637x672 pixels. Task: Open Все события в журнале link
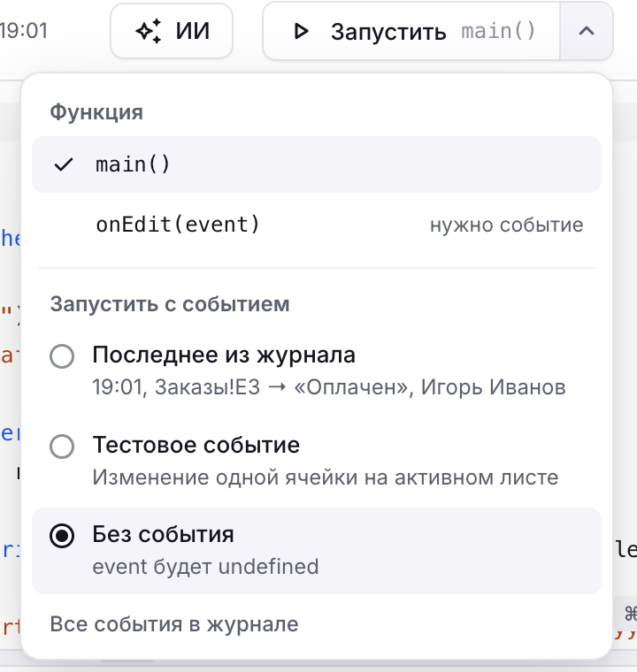tap(174, 624)
